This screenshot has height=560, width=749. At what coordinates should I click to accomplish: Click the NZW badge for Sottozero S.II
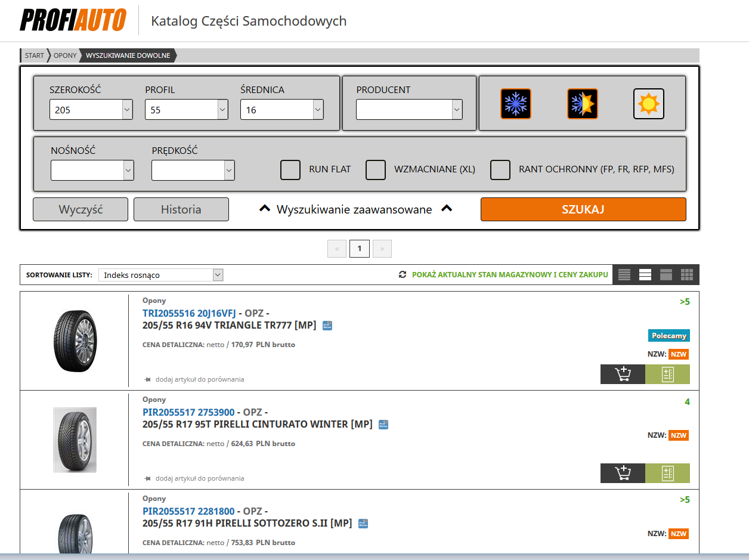(x=679, y=534)
